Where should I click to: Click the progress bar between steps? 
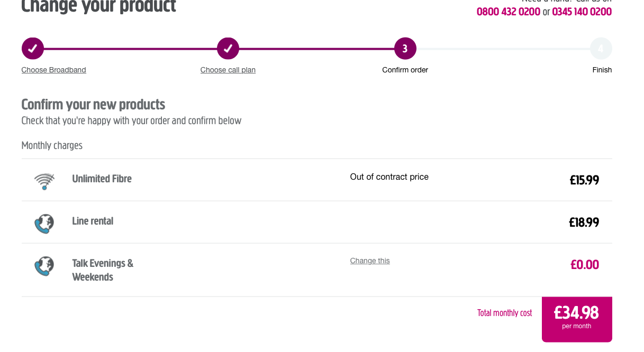[x=318, y=48]
